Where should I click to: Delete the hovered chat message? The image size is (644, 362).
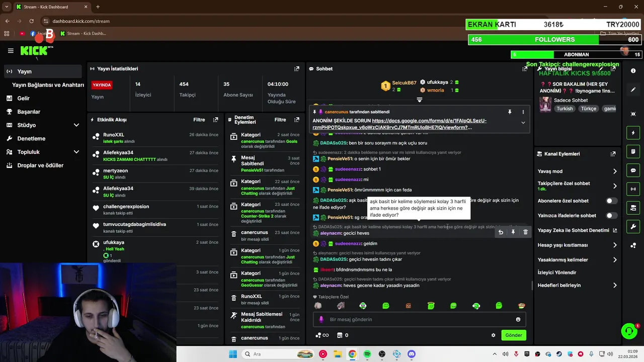click(x=525, y=232)
